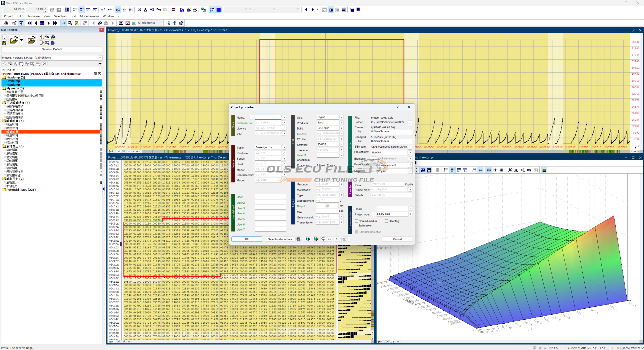This screenshot has width=644, height=350.
Task: Click the open project folder icon
Action: [x=14, y=40]
